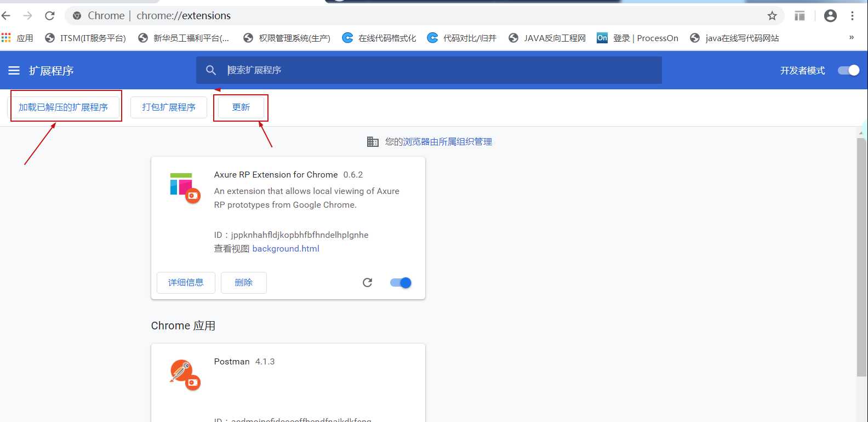Click the 扩展程序 page title
Screen dimensions: 868x422
click(x=51, y=71)
